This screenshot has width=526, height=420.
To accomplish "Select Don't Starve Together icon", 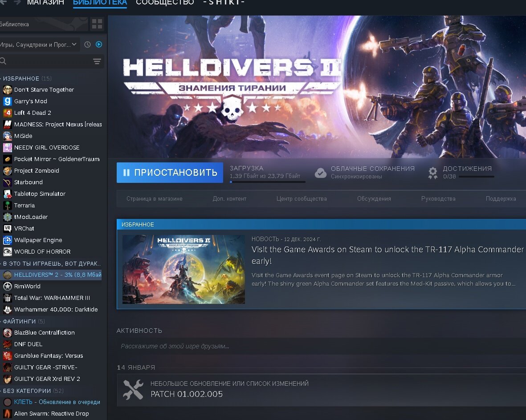I will [x=8, y=89].
